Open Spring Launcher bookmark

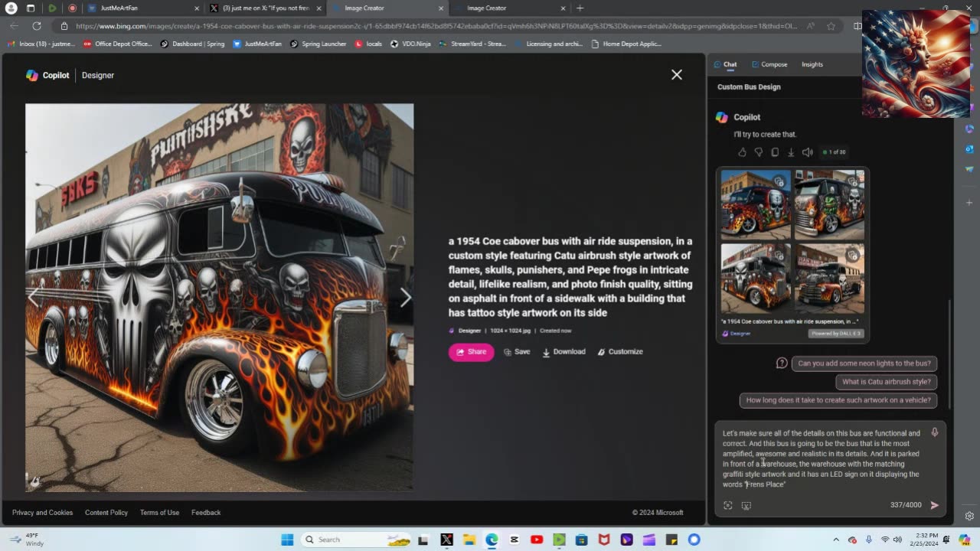coord(318,44)
